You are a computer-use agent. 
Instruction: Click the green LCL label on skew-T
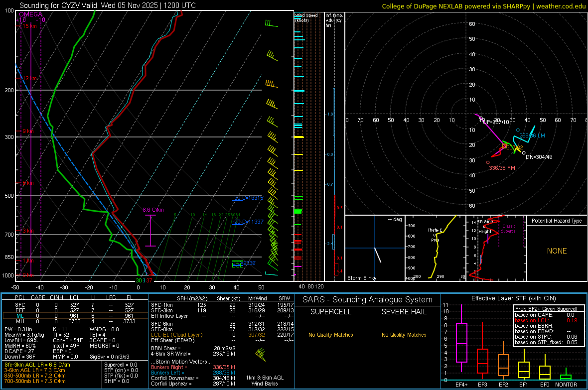pyautogui.click(x=237, y=265)
